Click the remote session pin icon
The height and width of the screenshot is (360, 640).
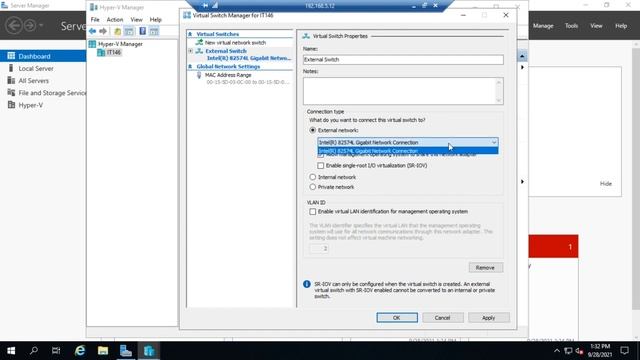click(x=205, y=5)
